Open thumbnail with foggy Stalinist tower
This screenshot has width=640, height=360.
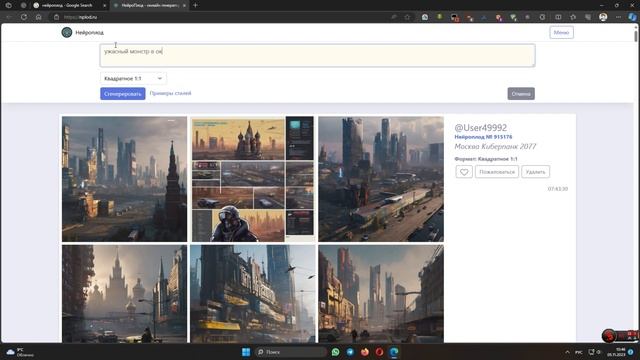pos(124,294)
